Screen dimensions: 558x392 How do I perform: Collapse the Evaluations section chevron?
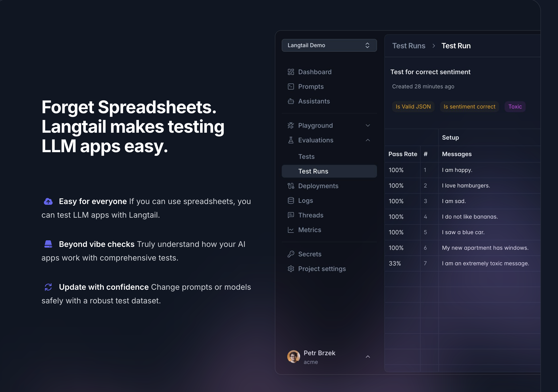click(x=368, y=140)
